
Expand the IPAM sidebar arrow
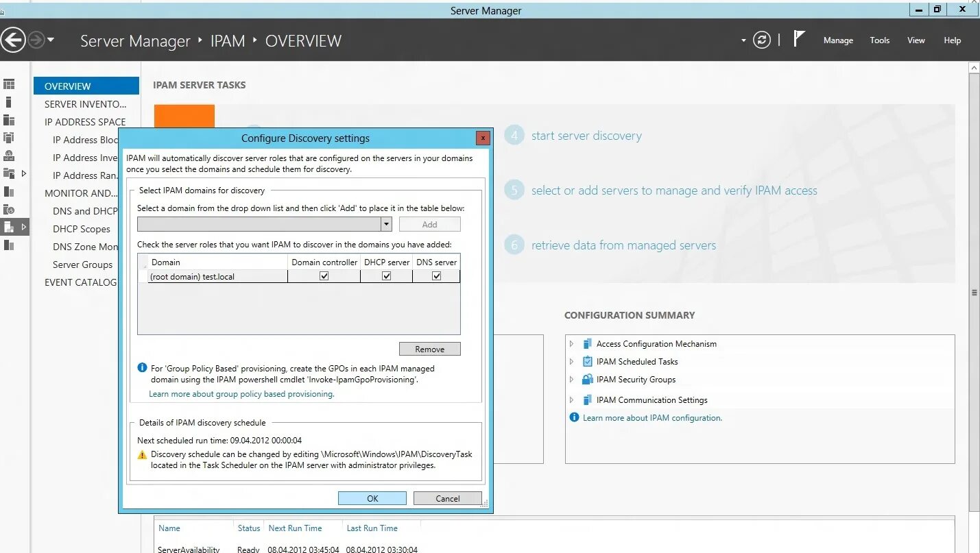(x=24, y=227)
